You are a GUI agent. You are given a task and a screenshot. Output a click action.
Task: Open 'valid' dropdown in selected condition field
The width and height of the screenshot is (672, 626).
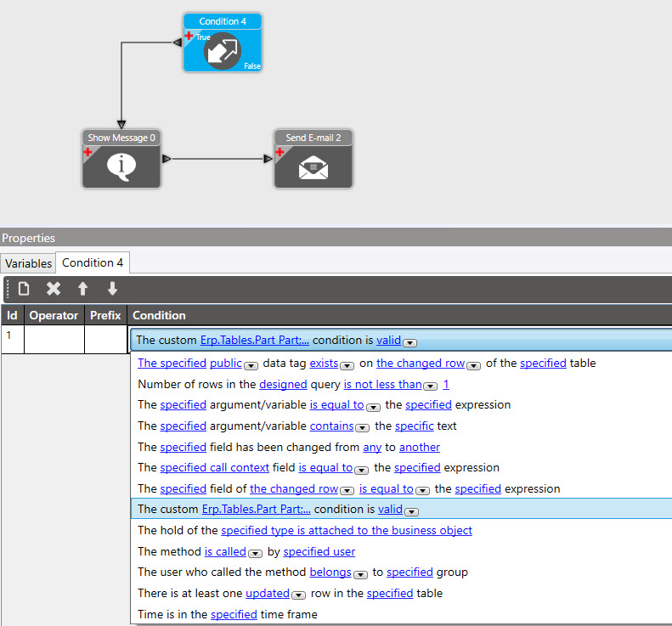point(410,343)
